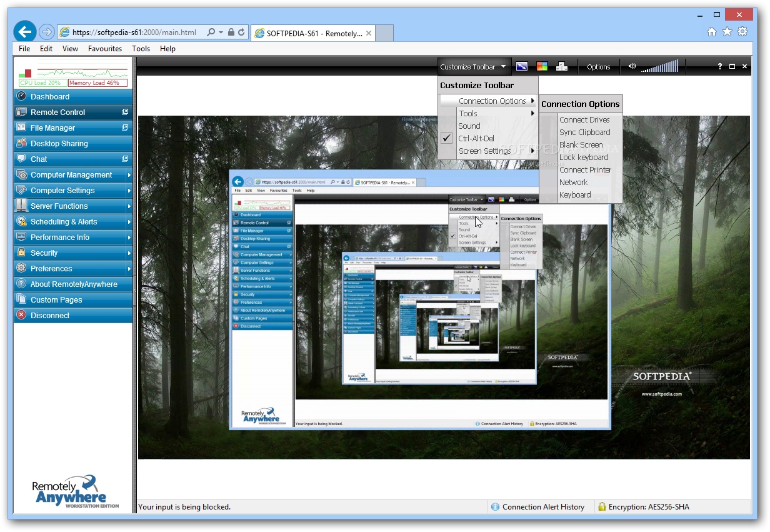The width and height of the screenshot is (770, 532).
Task: Click the network monitors toolbar icon
Action: pyautogui.click(x=562, y=66)
